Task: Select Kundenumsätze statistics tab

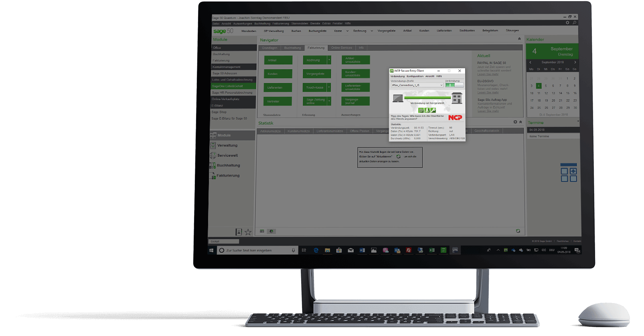Action: click(298, 131)
